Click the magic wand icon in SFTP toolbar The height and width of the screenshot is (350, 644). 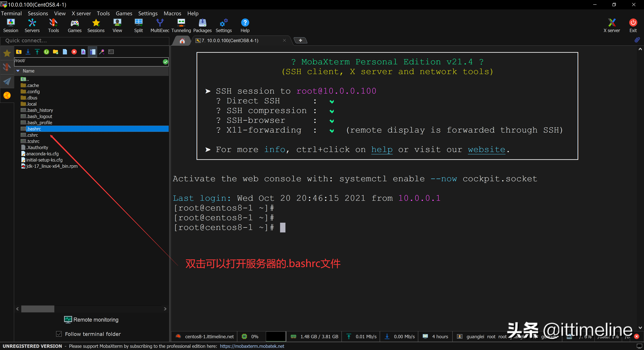pyautogui.click(x=102, y=52)
